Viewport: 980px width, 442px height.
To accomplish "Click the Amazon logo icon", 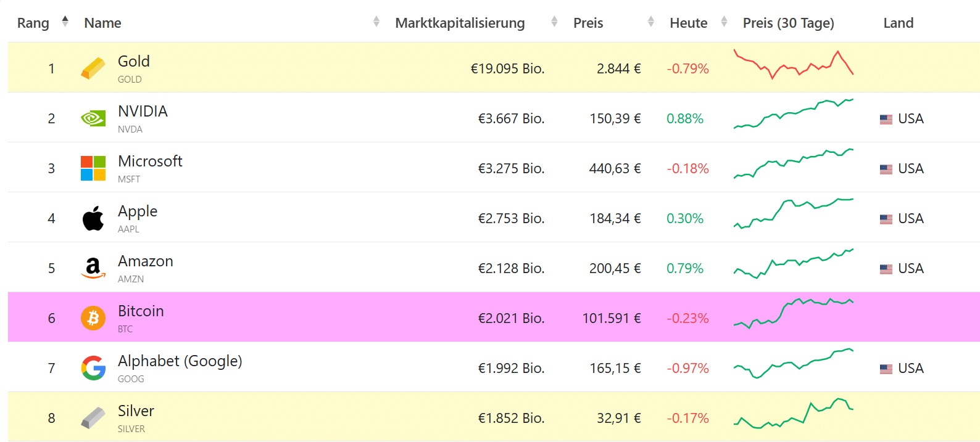I will click(93, 268).
